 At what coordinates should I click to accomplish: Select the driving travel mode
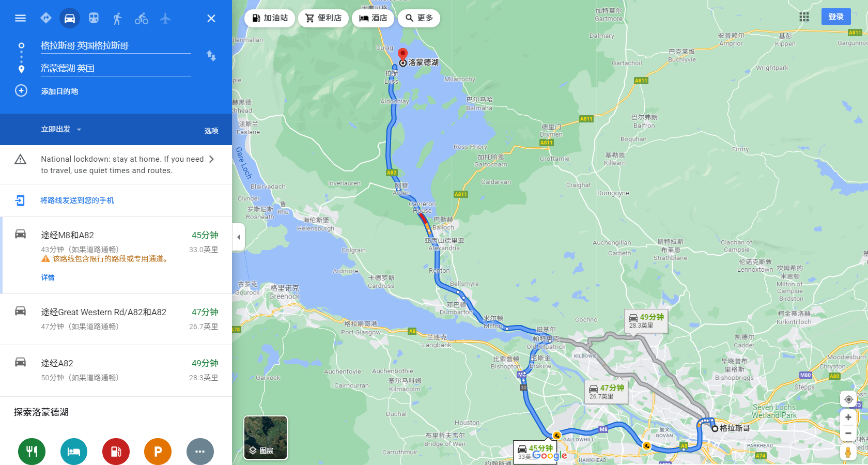(x=70, y=19)
